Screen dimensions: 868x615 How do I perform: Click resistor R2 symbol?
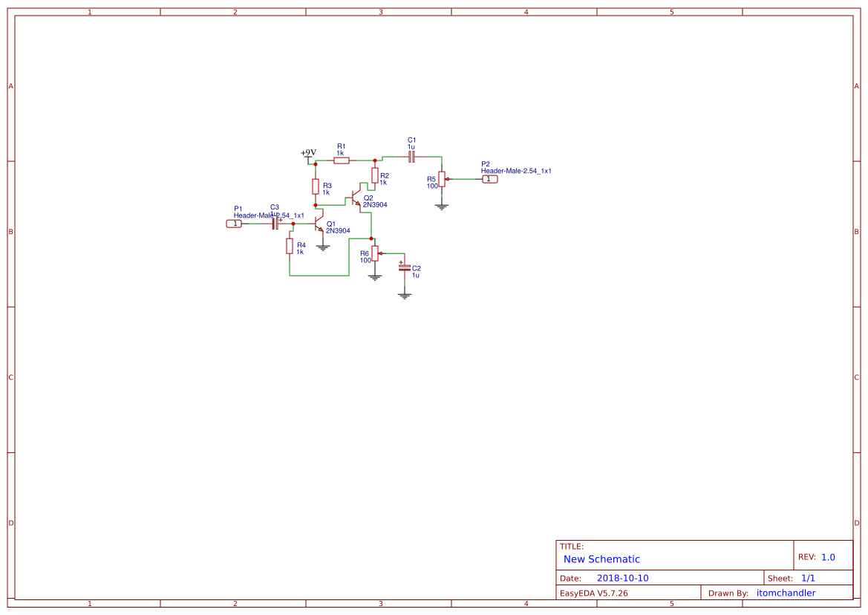(375, 176)
